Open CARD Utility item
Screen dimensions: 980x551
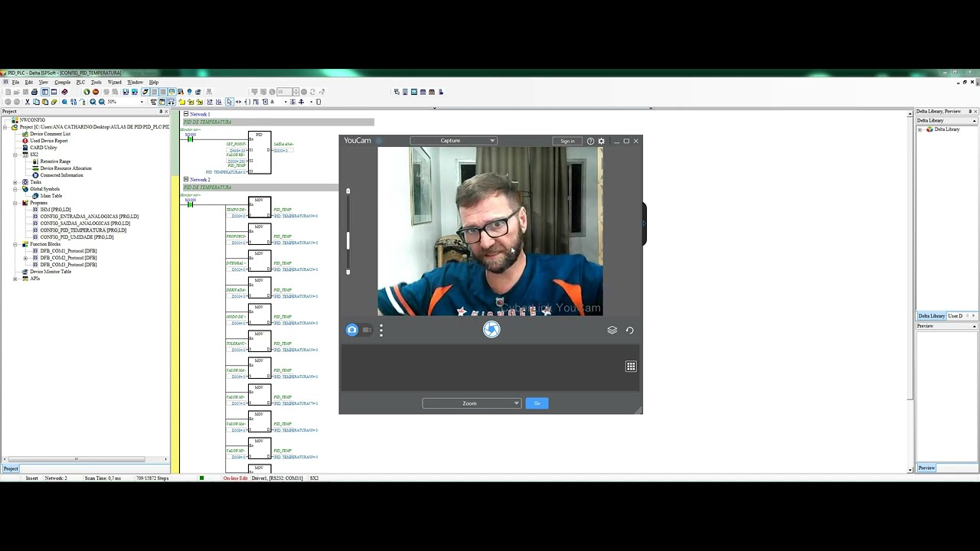tap(43, 148)
